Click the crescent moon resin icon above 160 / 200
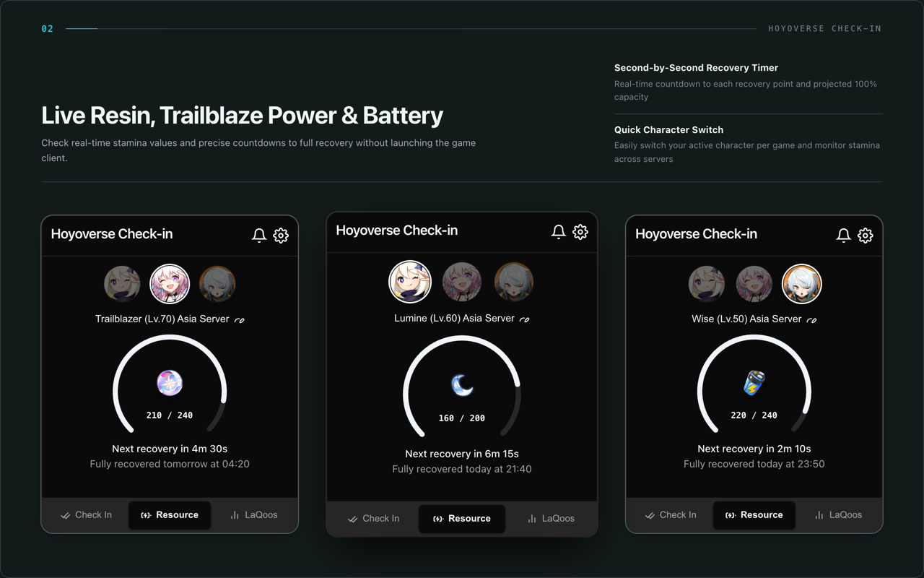The image size is (924, 578). (462, 385)
